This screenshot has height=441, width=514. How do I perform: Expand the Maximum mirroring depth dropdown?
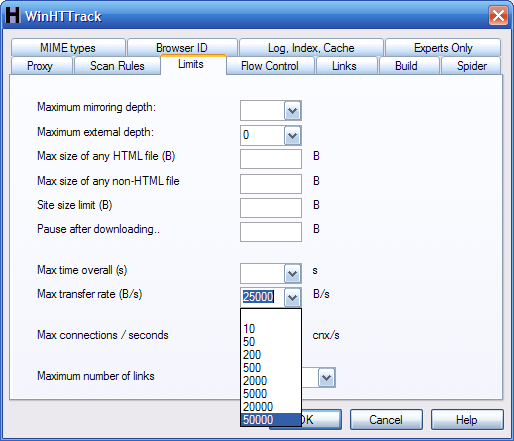(x=292, y=110)
